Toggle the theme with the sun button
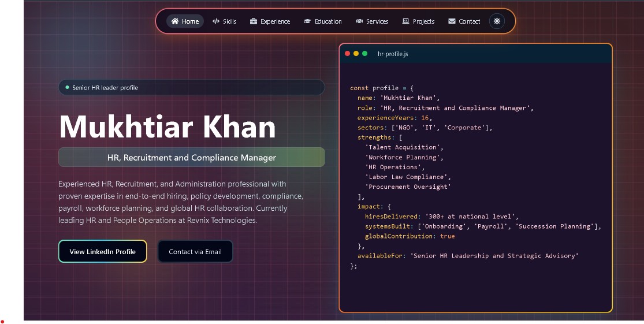Viewport: 644px width, 324px height. 497,21
